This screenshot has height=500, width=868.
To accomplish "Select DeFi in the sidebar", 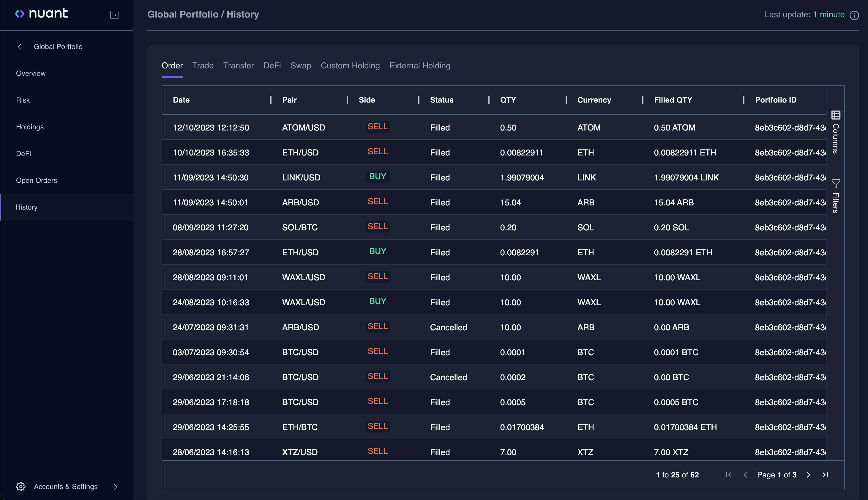I will pos(23,153).
